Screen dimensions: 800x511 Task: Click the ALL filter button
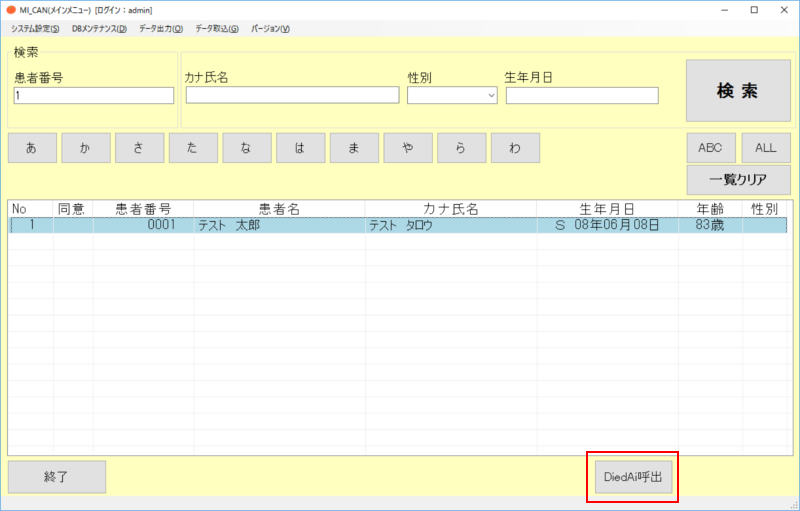(766, 148)
